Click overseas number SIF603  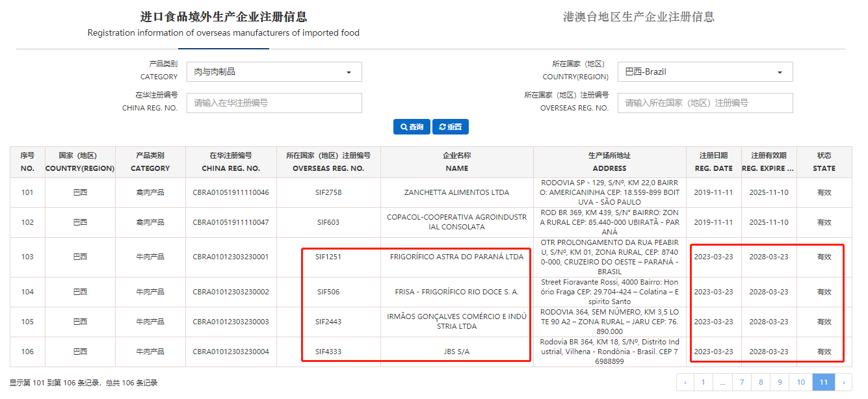328,222
